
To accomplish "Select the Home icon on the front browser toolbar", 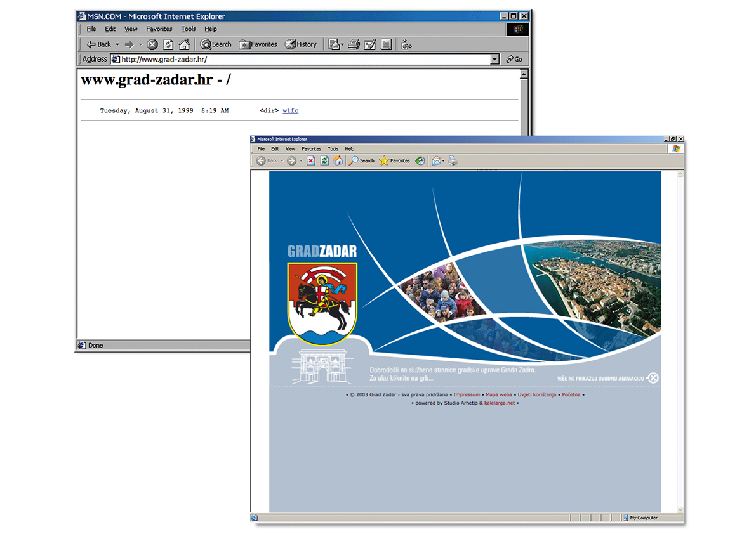I will [338, 160].
